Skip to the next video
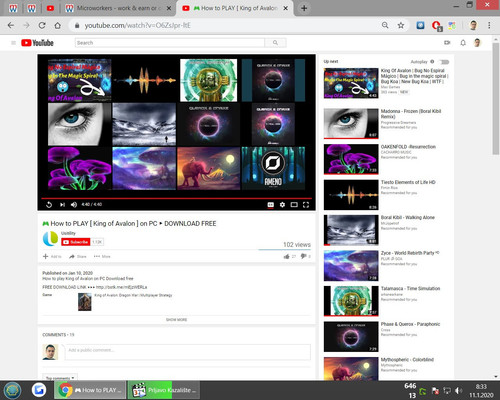This screenshot has height=400, width=500. [x=62, y=205]
